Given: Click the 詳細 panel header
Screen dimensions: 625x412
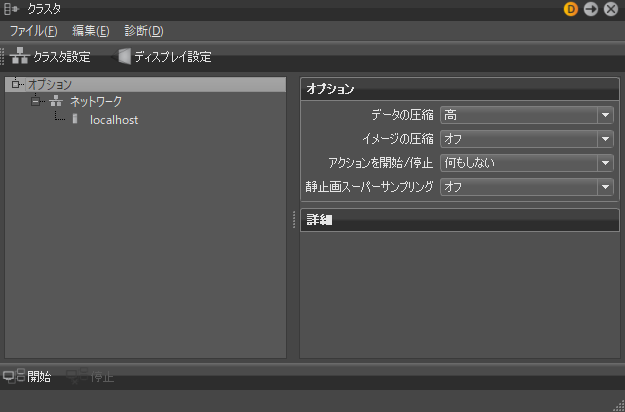Looking at the screenshot, I should (x=460, y=220).
